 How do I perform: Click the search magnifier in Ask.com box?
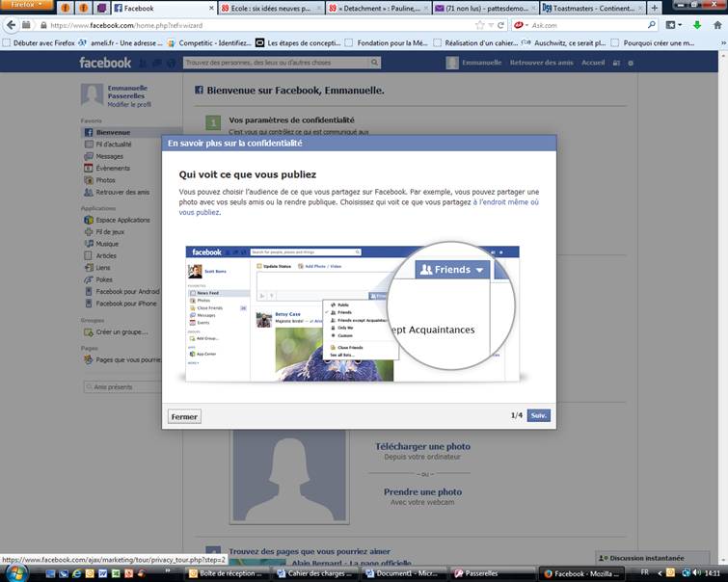point(652,25)
